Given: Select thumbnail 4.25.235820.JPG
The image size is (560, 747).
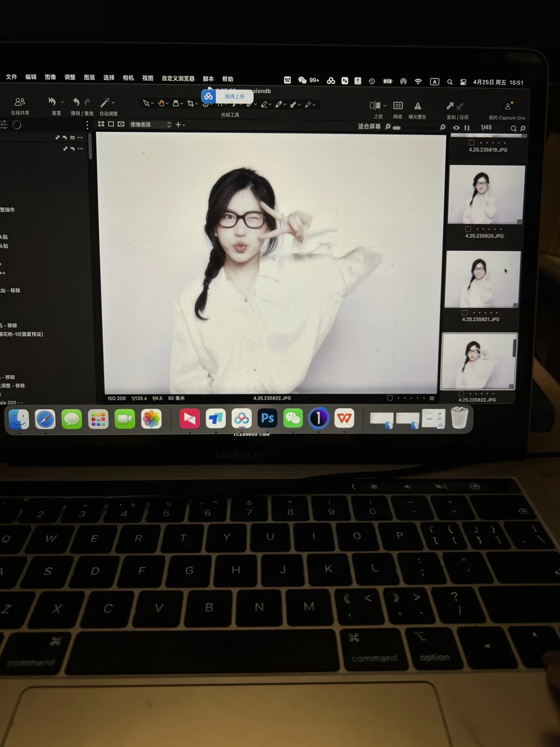Looking at the screenshot, I should (486, 195).
